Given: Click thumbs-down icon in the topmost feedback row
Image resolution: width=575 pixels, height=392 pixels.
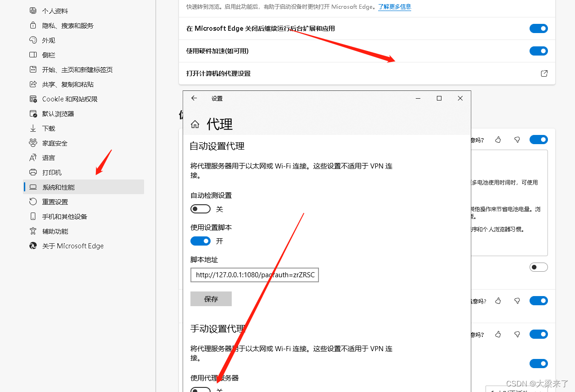Looking at the screenshot, I should (517, 140).
